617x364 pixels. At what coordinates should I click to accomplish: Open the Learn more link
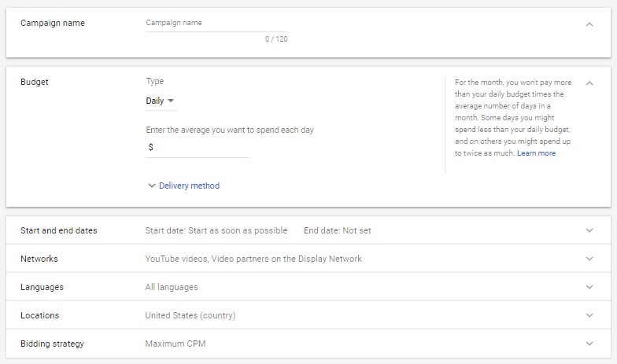536,153
